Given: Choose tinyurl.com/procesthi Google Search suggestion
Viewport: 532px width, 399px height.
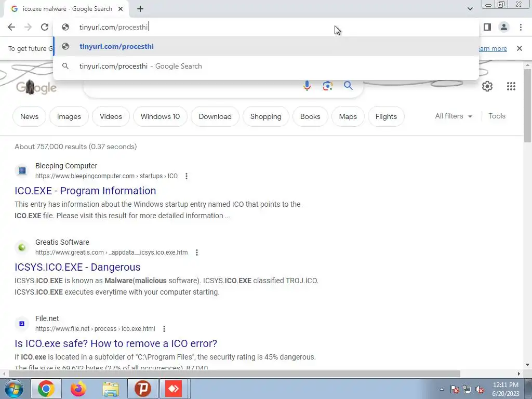Looking at the screenshot, I should tap(266, 66).
